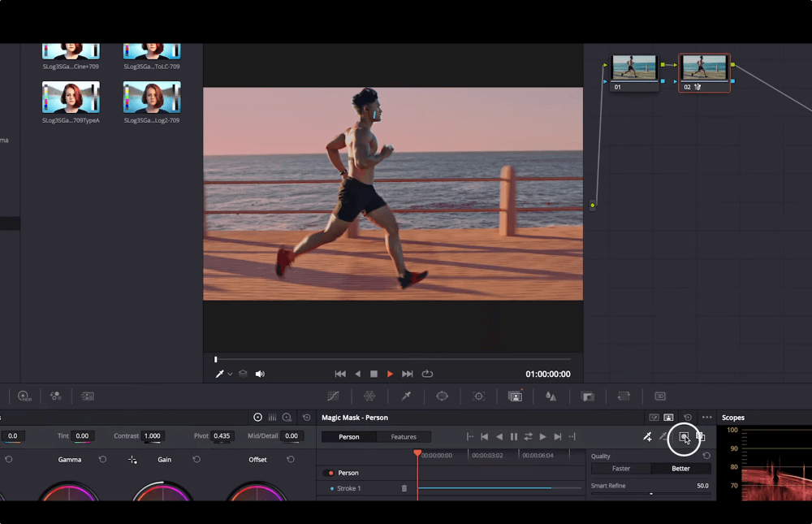Track one frame forward
The height and width of the screenshot is (524, 812).
point(557,437)
